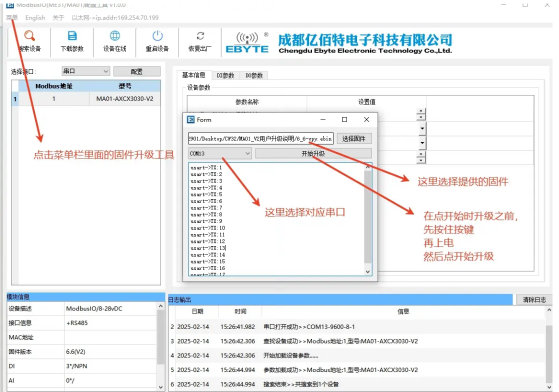The height and width of the screenshot is (392, 559).
Task: Click the Ethernet ip.addr 169.254.70.199 menu entry
Action: pos(115,17)
